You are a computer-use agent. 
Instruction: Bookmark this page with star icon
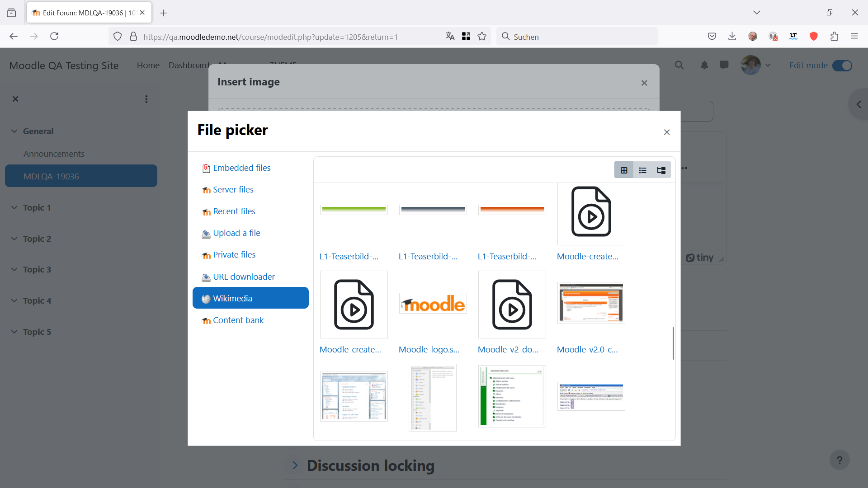pyautogui.click(x=482, y=37)
